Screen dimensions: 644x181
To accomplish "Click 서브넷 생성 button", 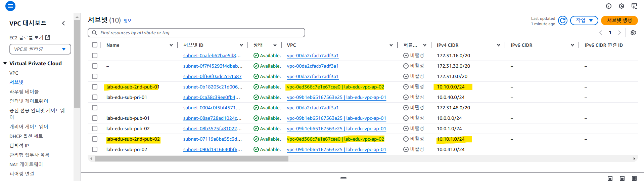I will (619, 21).
